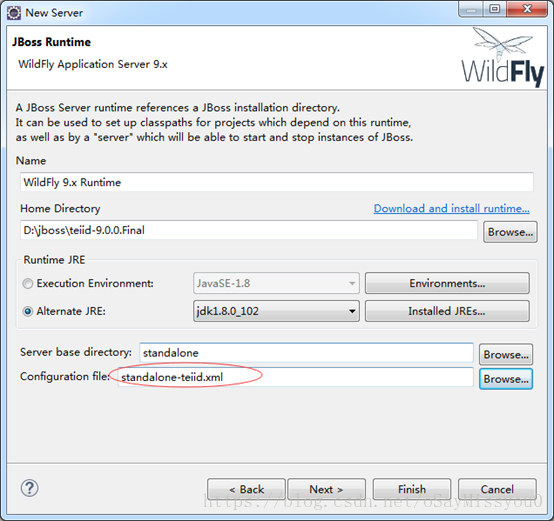Browse for the Server base directory
Screen dimensions: 554x521
pyautogui.click(x=506, y=354)
